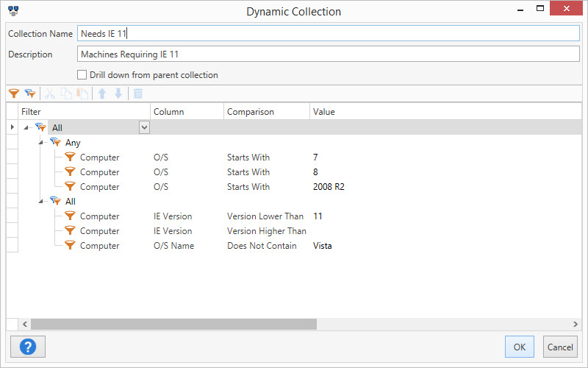
Task: Click Starts With on the value 8 row
Action: tap(248, 172)
